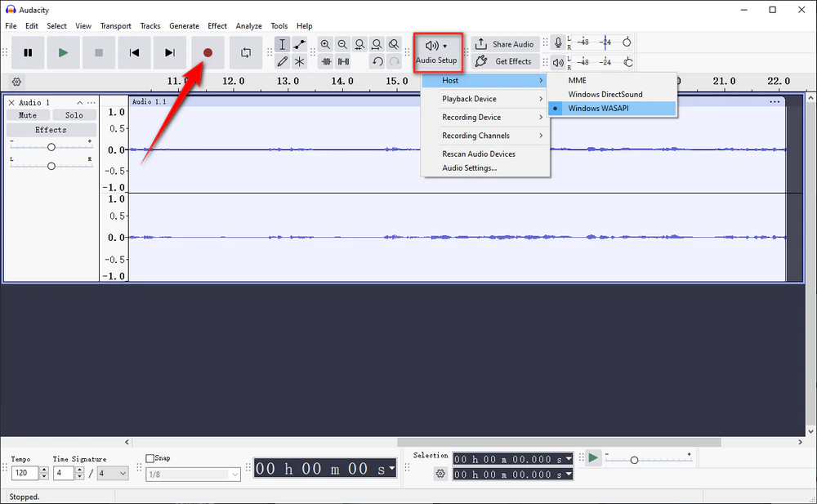Open the Analyze menu
Image resolution: width=817 pixels, height=504 pixels.
point(248,25)
